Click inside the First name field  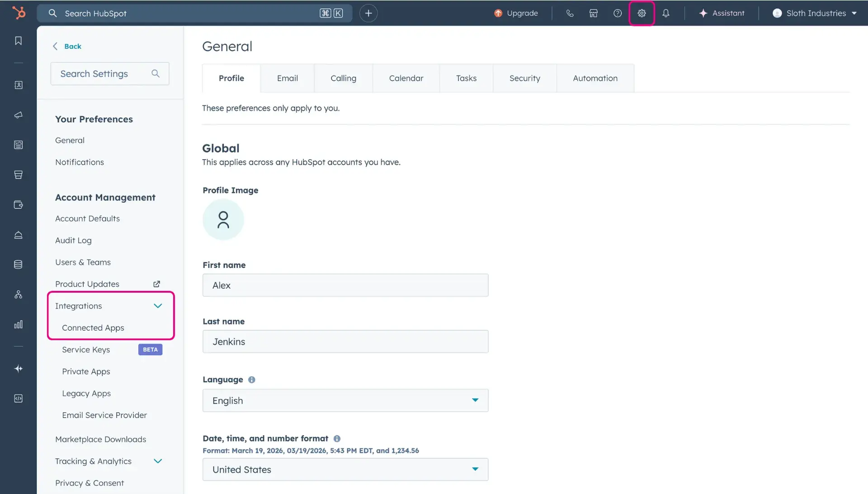[x=345, y=285]
